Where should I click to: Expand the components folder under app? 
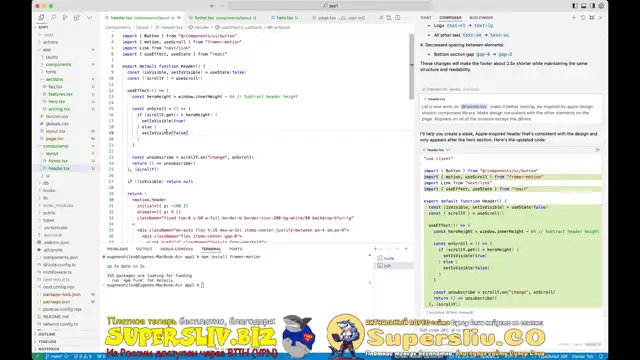click(x=58, y=64)
